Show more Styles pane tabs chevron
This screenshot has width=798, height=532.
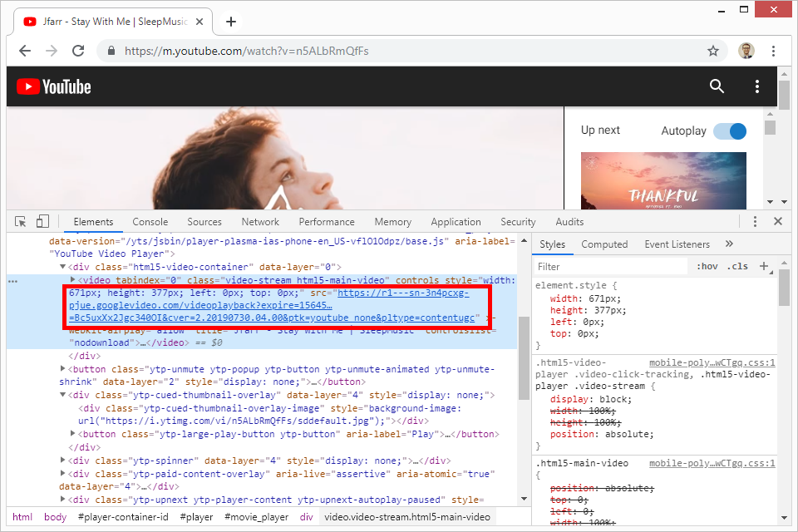[x=729, y=244]
